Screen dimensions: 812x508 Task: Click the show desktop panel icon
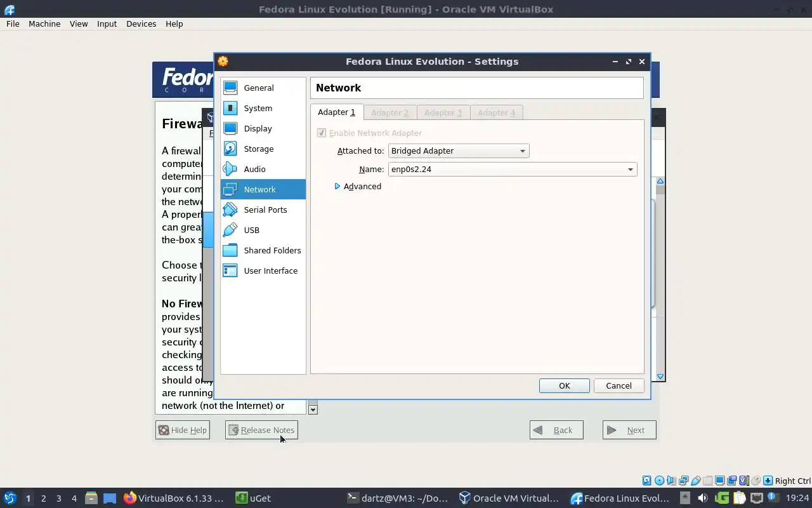pos(110,498)
